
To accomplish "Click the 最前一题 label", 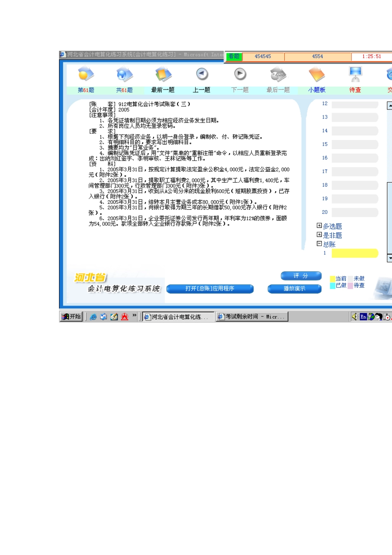I will (163, 90).
